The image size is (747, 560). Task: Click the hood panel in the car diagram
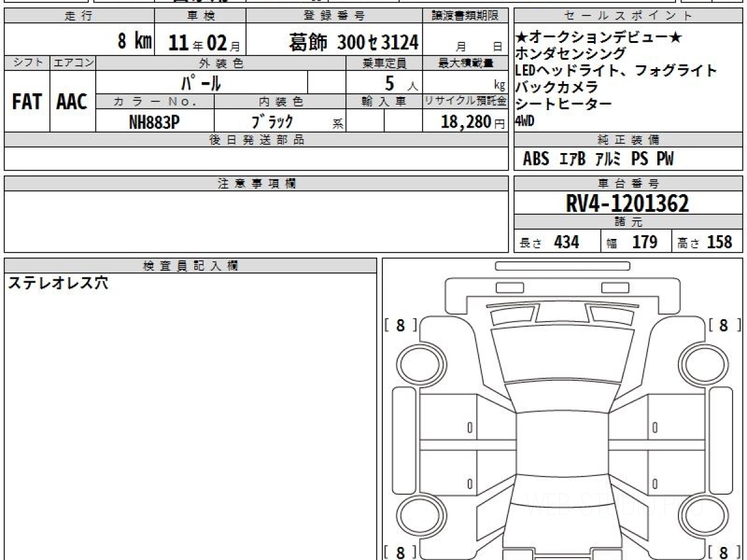pyautogui.click(x=562, y=353)
